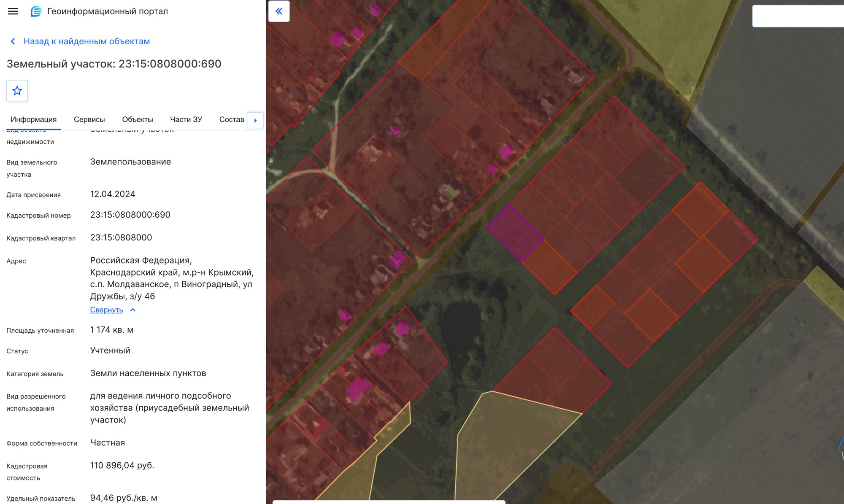Click the Площадь уточненная label
Image resolution: width=844 pixels, height=504 pixels.
(x=40, y=331)
